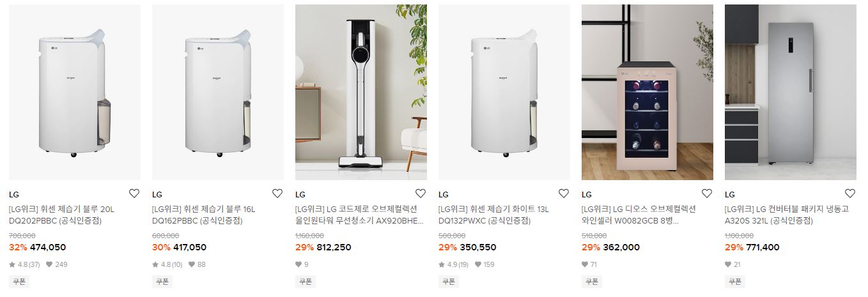
Task: Open the cordless vacuum product image
Action: pos(361,92)
